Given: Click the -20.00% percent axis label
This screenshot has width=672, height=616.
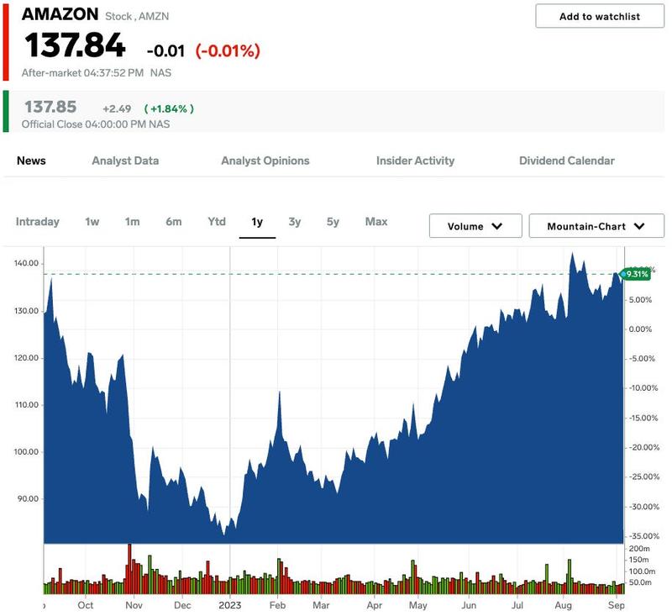Looking at the screenshot, I should (x=644, y=448).
